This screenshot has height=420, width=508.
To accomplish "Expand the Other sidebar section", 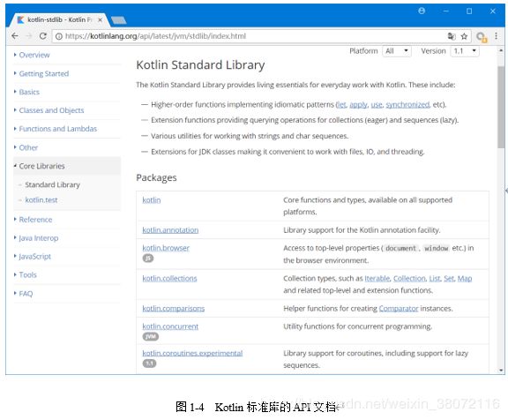I will 28,147.
